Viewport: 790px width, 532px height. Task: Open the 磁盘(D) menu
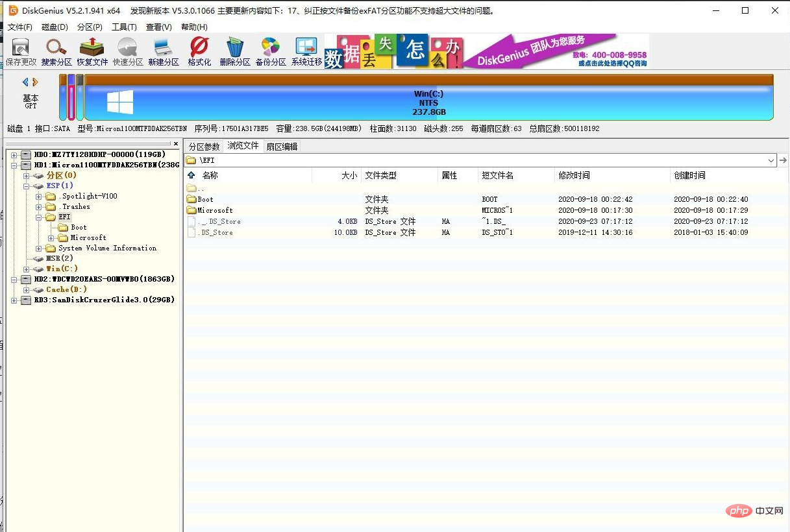point(55,27)
